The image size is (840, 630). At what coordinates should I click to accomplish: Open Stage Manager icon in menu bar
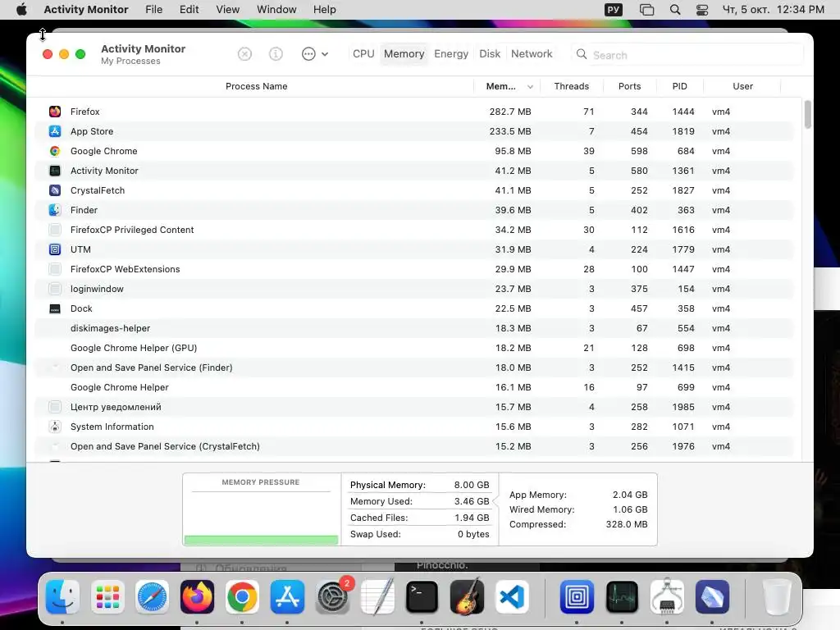click(x=646, y=10)
